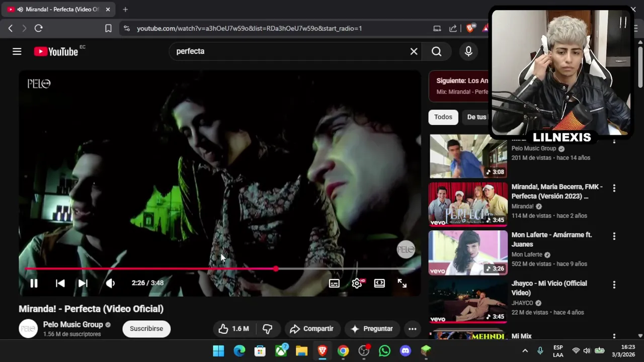Go to YouTube home via logo
The width and height of the screenshot is (644, 362).
[x=56, y=51]
